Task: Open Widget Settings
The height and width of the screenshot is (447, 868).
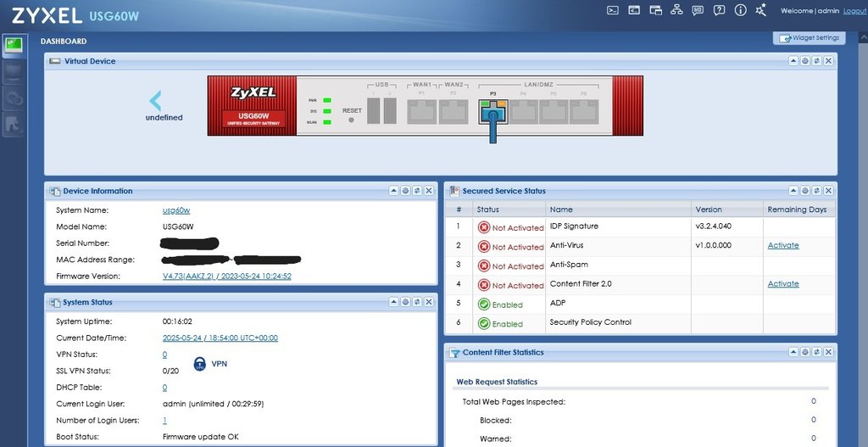Action: [x=810, y=37]
